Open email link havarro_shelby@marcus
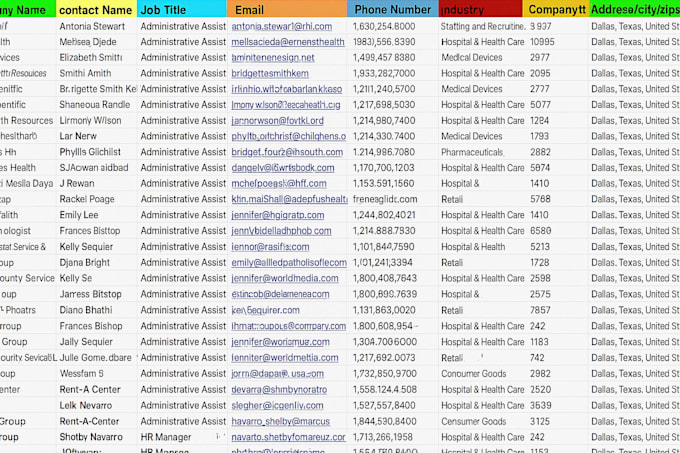Image resolution: width=680 pixels, height=453 pixels. click(280, 421)
